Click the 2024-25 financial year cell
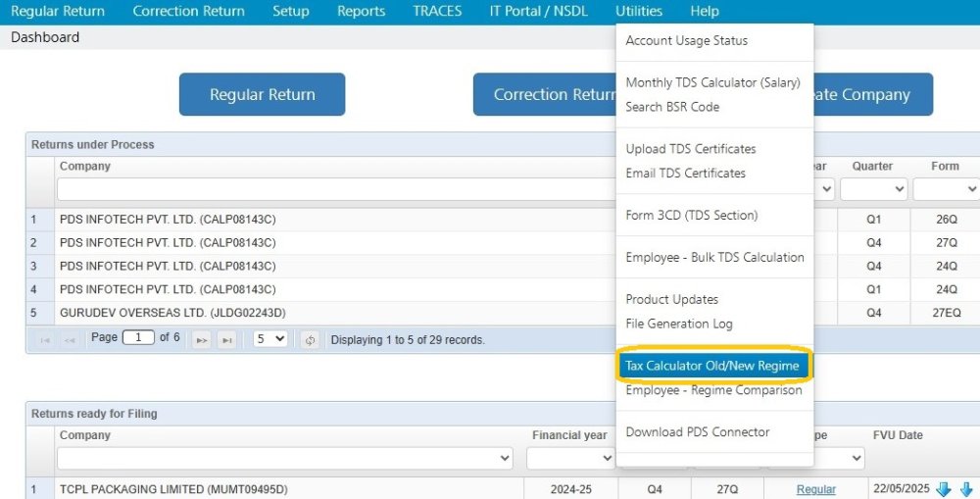 click(x=570, y=489)
